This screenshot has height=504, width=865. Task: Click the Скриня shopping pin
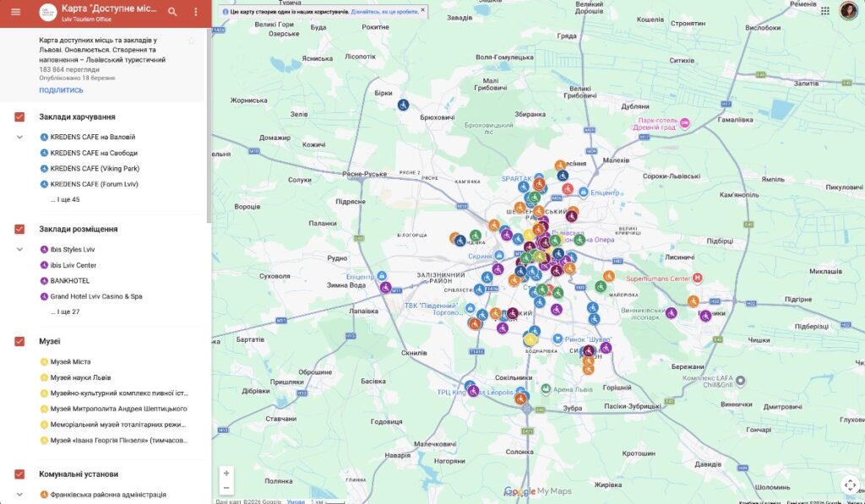498,256
